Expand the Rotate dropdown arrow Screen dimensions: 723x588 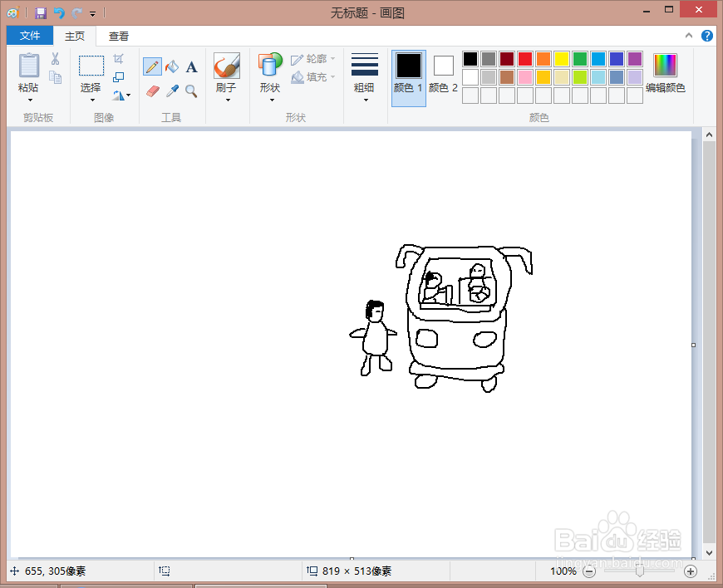click(128, 96)
